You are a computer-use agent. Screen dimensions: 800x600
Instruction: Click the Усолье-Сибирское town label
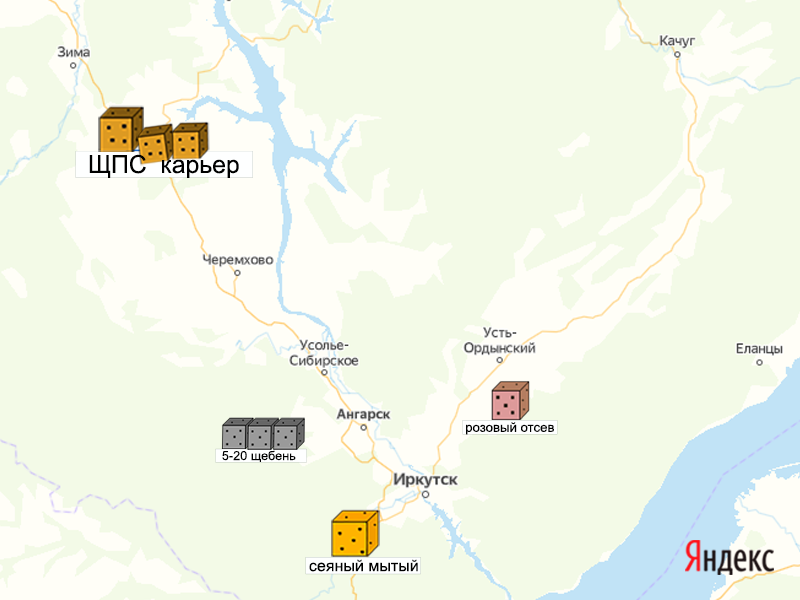pos(324,353)
